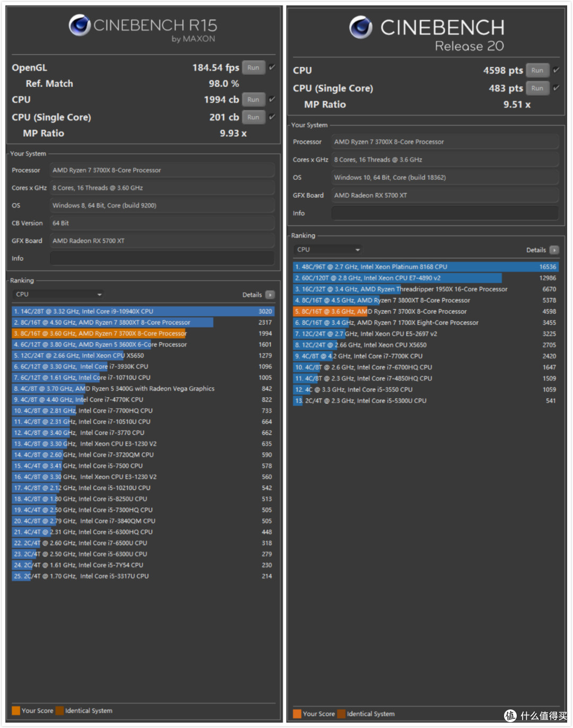Click the Details arrow button in R15

coord(270,295)
